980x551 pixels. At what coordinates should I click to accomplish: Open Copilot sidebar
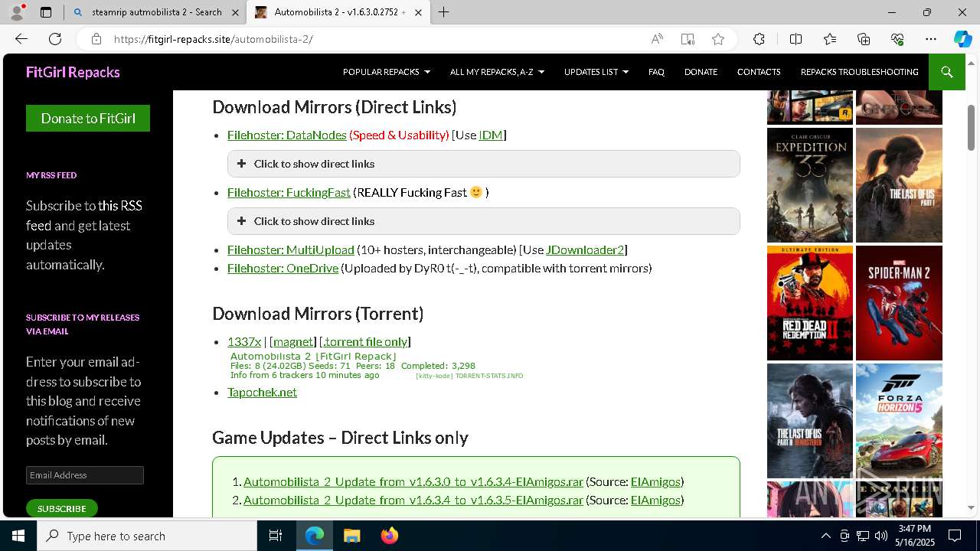tap(962, 39)
